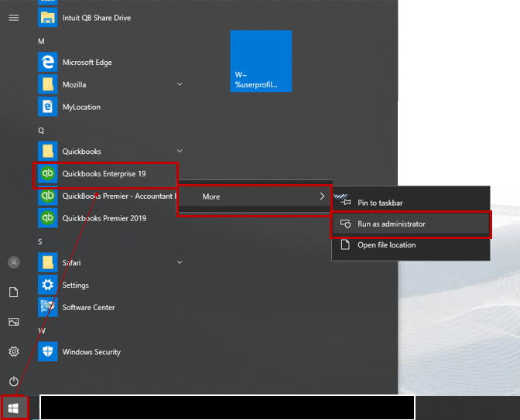Open the MyLocation app icon
Viewport: 520px width, 420px height.
[x=47, y=107]
